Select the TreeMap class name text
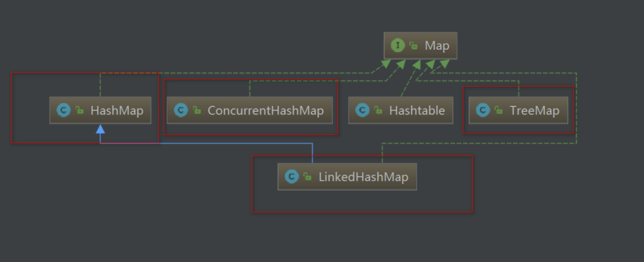The image size is (644, 262). coord(534,111)
